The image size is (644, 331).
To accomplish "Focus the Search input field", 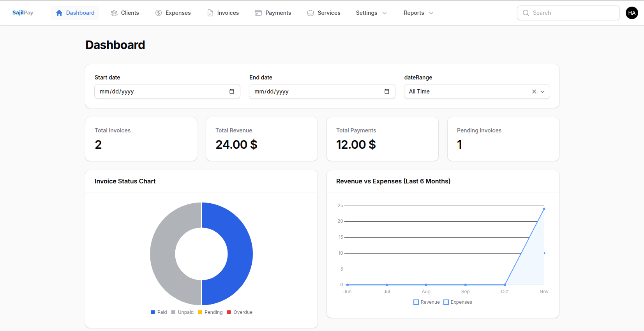I will tap(573, 13).
